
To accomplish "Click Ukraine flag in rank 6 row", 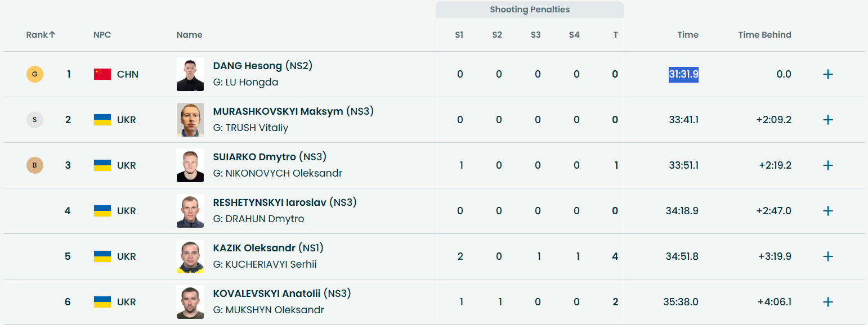I will point(102,302).
